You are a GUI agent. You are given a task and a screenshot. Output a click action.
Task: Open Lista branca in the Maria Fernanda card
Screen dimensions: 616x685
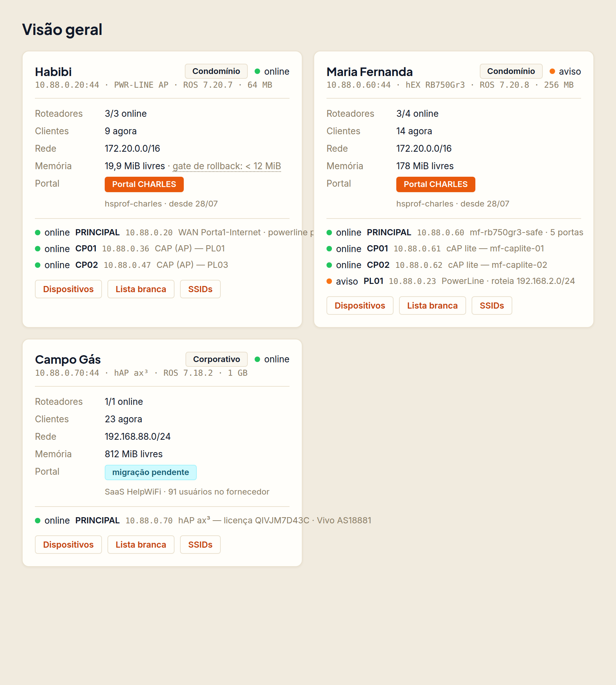[x=432, y=306]
